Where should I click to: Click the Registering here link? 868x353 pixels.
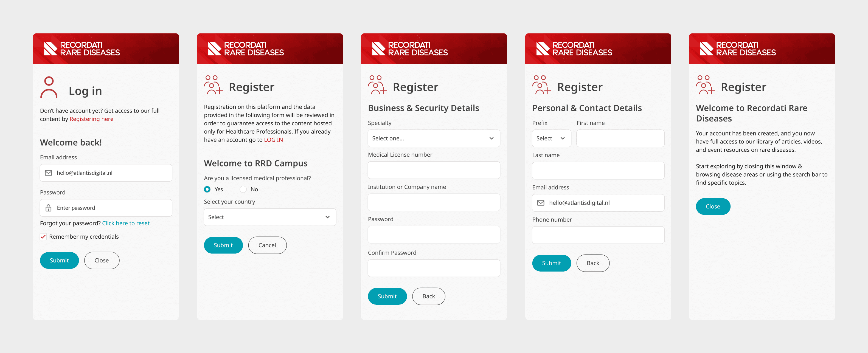(x=91, y=118)
